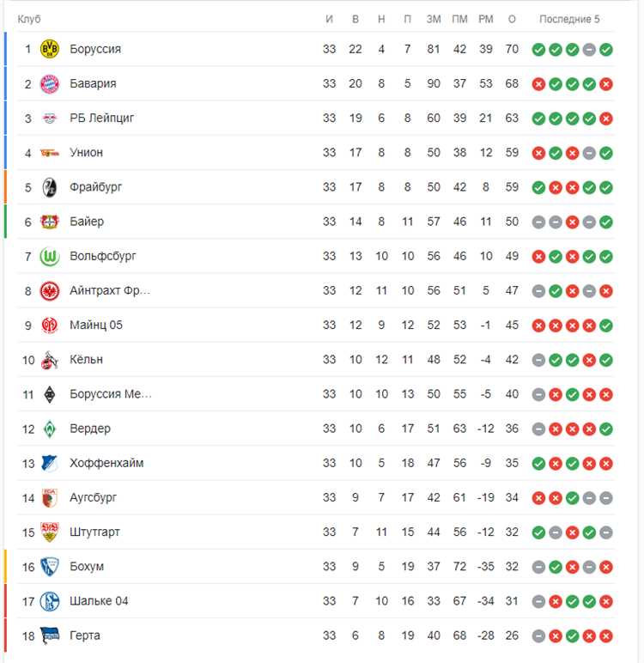Open the Вольфсбург team link
Viewport: 644px width, 663px height.
[x=103, y=256]
